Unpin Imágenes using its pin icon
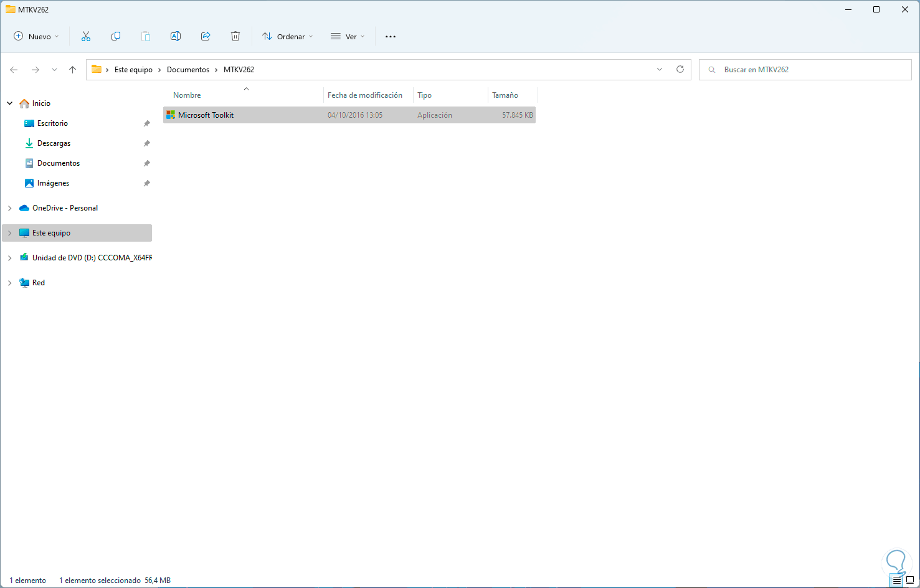The image size is (920, 588). 147,183
